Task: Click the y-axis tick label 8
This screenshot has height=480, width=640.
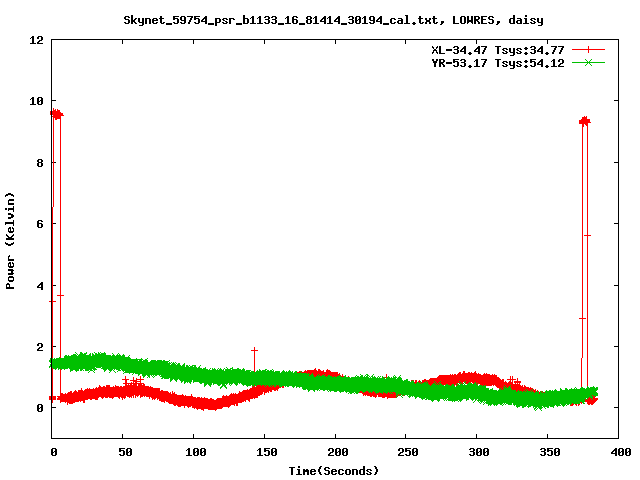Action: 40,163
